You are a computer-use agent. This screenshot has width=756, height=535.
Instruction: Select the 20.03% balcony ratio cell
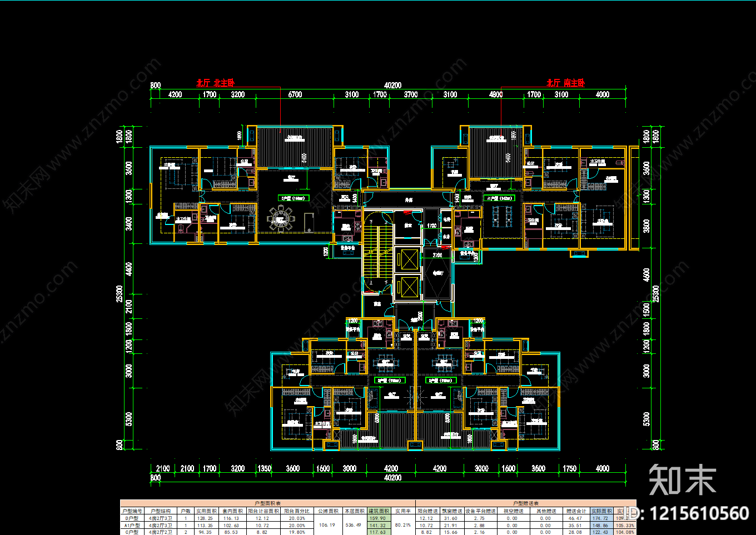tap(297, 518)
